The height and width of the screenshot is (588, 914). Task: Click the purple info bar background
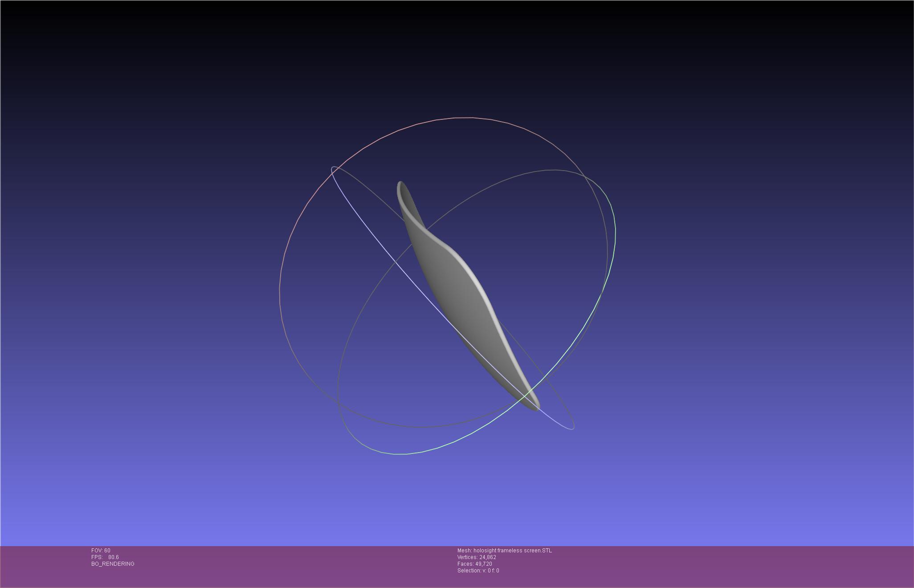click(713, 566)
